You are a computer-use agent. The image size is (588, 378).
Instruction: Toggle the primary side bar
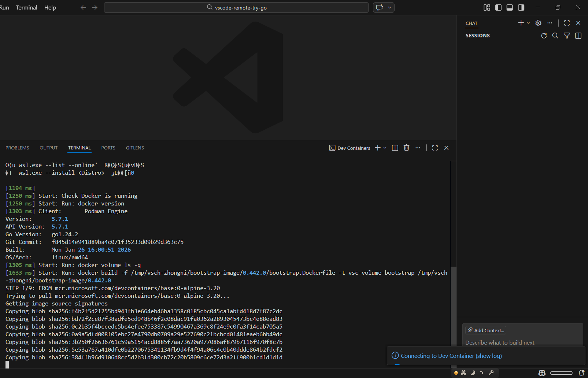pos(498,7)
